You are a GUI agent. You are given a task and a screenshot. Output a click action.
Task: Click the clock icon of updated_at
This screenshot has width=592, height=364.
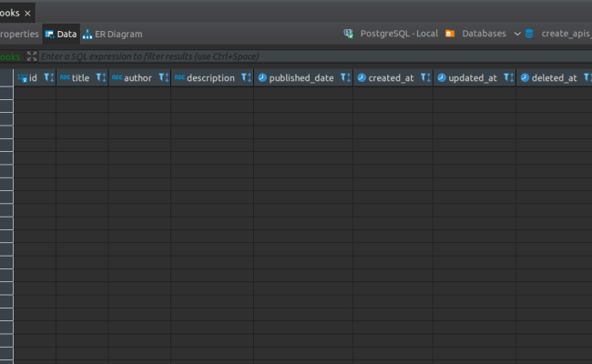(442, 77)
